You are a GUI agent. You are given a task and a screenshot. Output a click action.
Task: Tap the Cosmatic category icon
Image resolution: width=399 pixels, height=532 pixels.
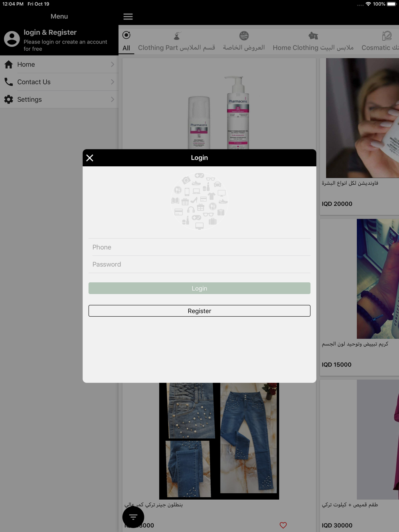[387, 36]
